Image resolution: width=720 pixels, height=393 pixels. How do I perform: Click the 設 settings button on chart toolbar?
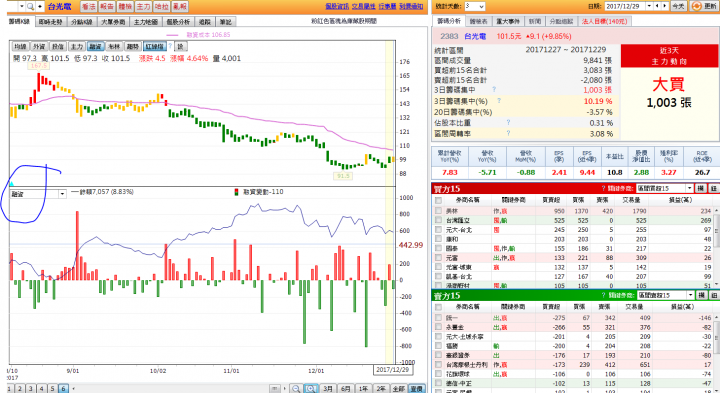[x=181, y=46]
